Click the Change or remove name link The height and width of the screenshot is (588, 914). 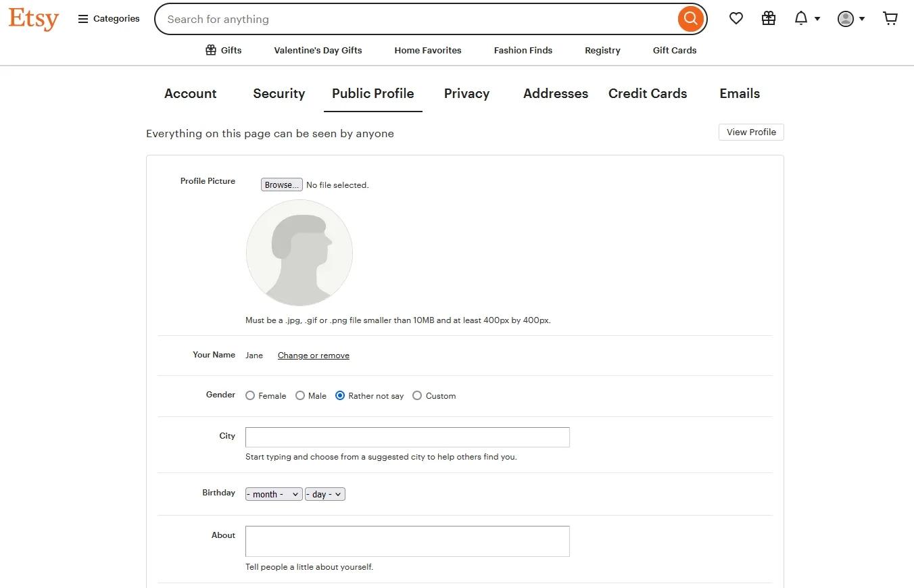pos(313,356)
